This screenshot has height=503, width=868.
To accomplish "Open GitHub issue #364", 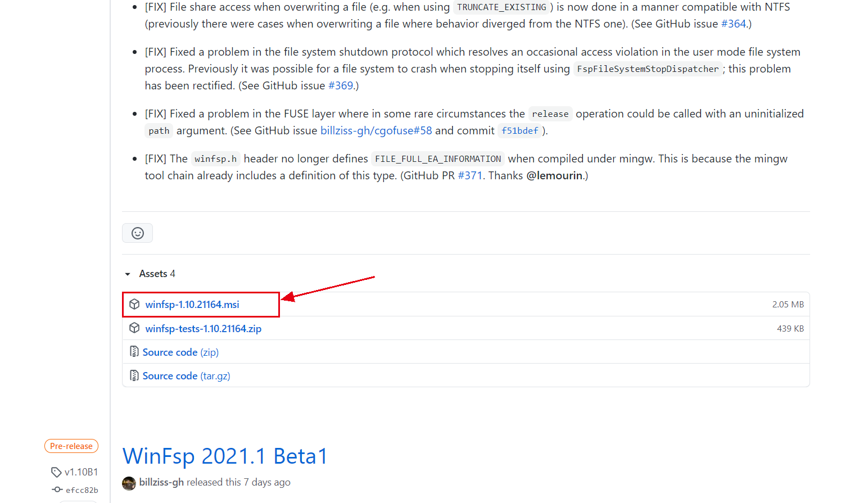I will point(734,24).
